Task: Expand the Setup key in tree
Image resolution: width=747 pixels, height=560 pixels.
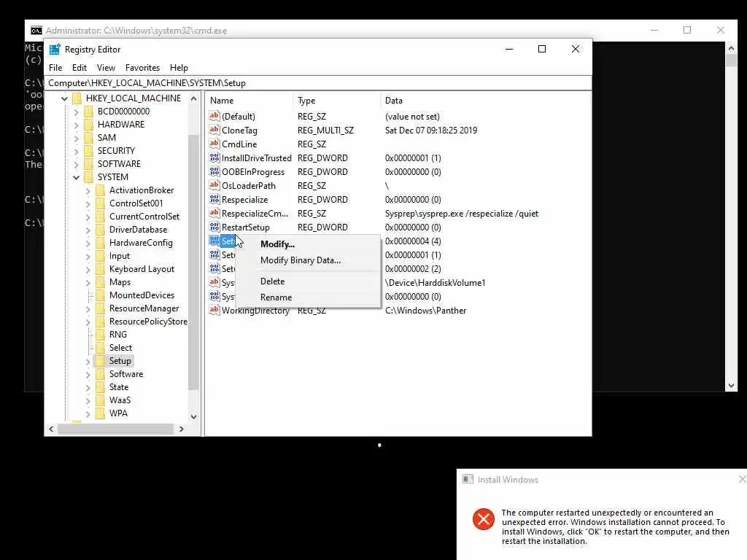Action: (88, 362)
